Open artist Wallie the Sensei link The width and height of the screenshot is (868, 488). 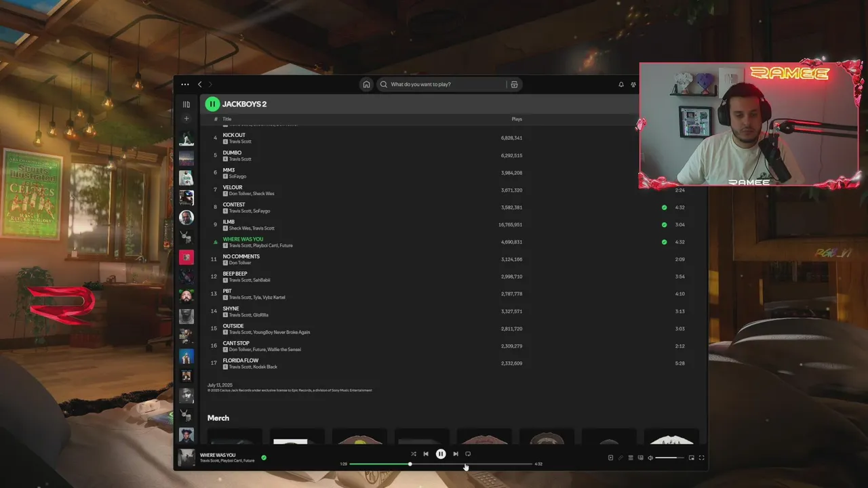coord(284,350)
